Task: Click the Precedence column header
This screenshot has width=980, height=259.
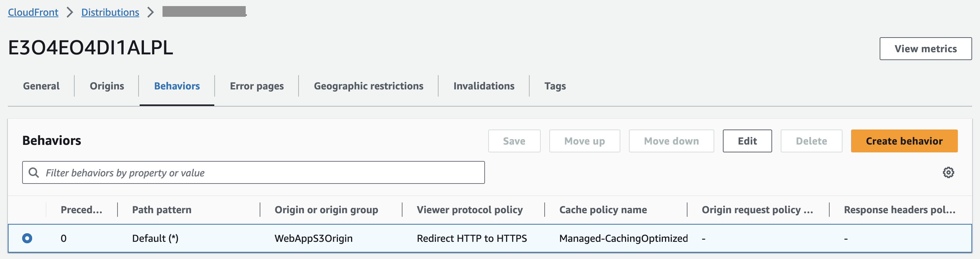Action: click(81, 210)
